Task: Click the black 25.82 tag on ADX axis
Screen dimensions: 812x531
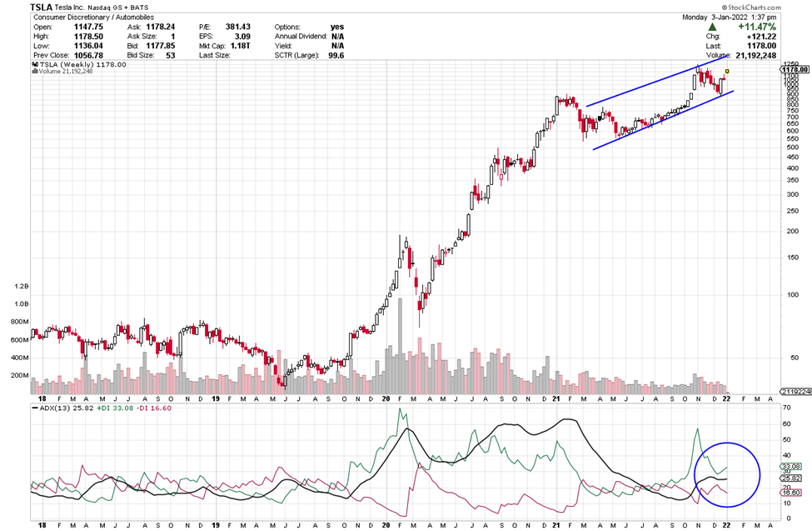Action: point(791,478)
